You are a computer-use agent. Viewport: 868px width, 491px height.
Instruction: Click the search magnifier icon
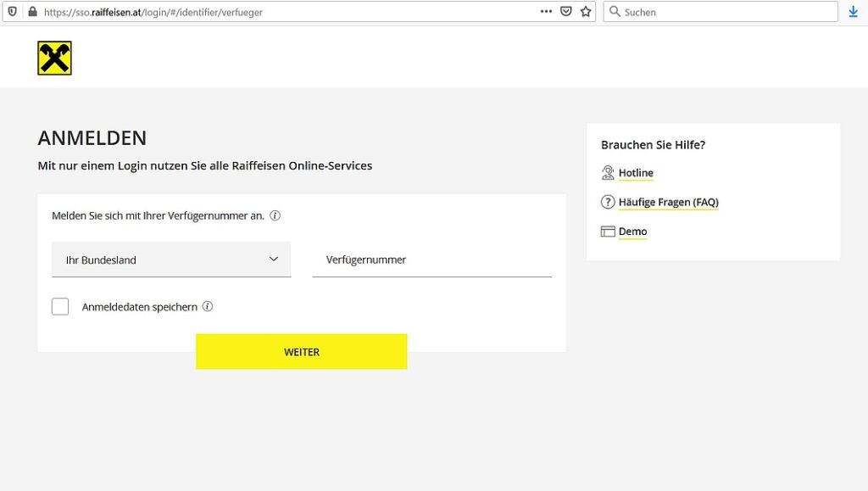coord(615,12)
